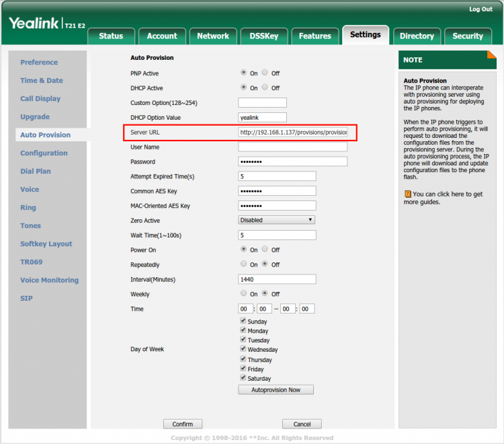This screenshot has height=444, width=504.
Task: Focus the Interval(Minutes) input field
Action: pos(277,279)
